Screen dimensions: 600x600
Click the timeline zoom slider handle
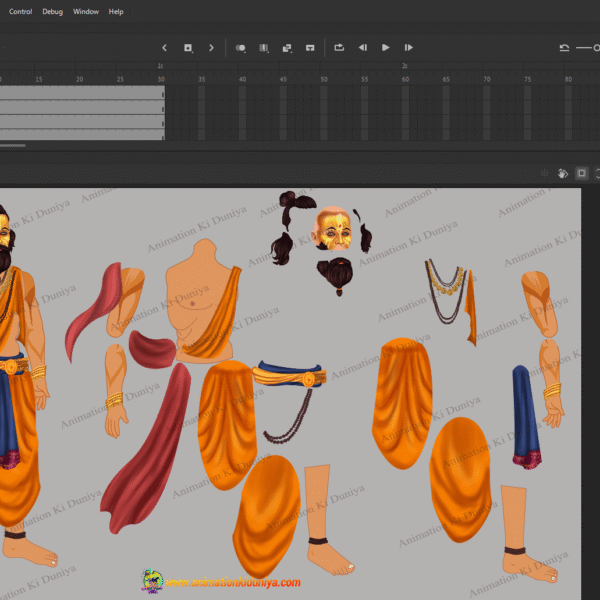(x=597, y=48)
